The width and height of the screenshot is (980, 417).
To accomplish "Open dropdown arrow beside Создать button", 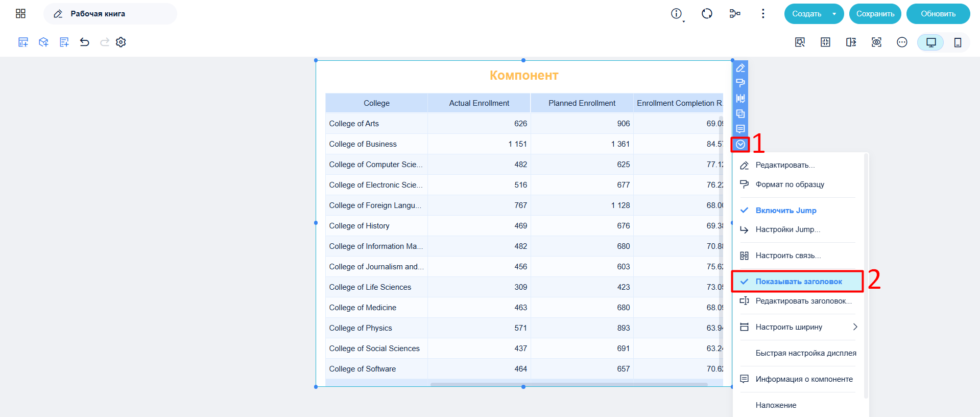I will pos(834,14).
